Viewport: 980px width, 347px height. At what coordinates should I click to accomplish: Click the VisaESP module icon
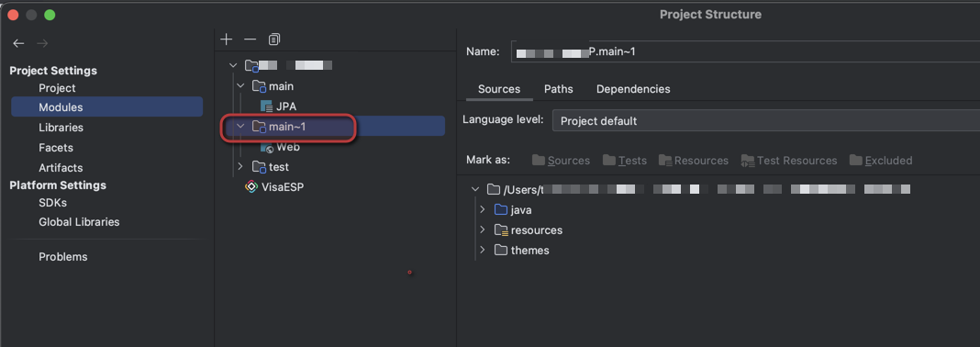(x=251, y=187)
